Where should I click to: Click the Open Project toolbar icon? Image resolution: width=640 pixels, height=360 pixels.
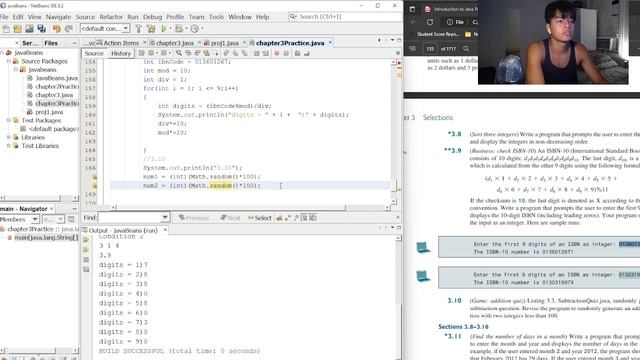pyautogui.click(x=29, y=29)
